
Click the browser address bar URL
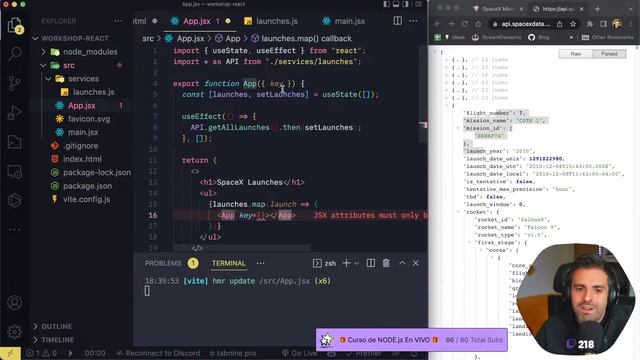pos(525,24)
